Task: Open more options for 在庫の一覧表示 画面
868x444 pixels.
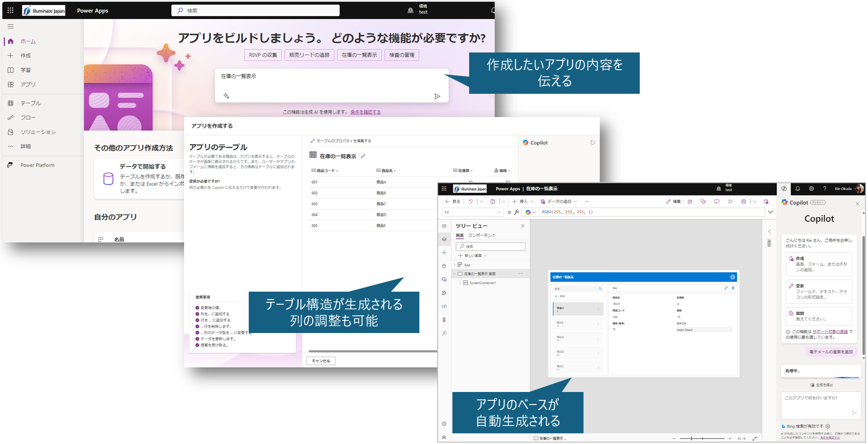Action: tap(521, 274)
